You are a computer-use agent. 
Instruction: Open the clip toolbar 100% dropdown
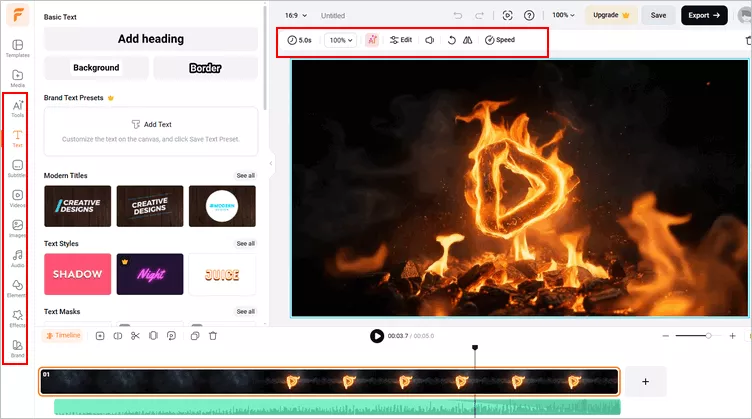341,40
